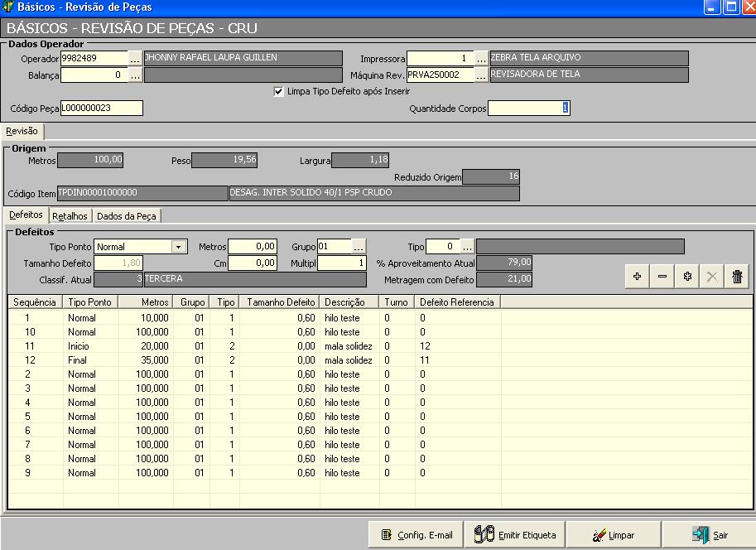The image size is (756, 550).
Task: Toggle Limpa Tipo Defeito após Inserir checkbox
Action: [x=278, y=91]
